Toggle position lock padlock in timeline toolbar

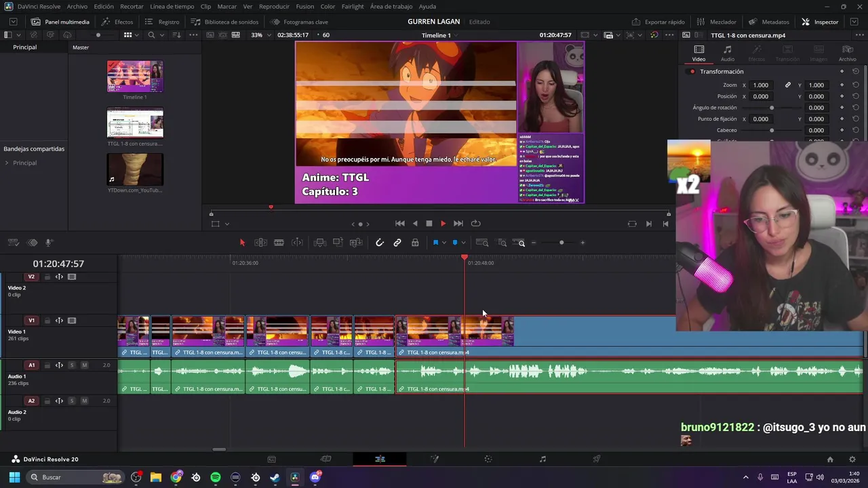pyautogui.click(x=415, y=243)
